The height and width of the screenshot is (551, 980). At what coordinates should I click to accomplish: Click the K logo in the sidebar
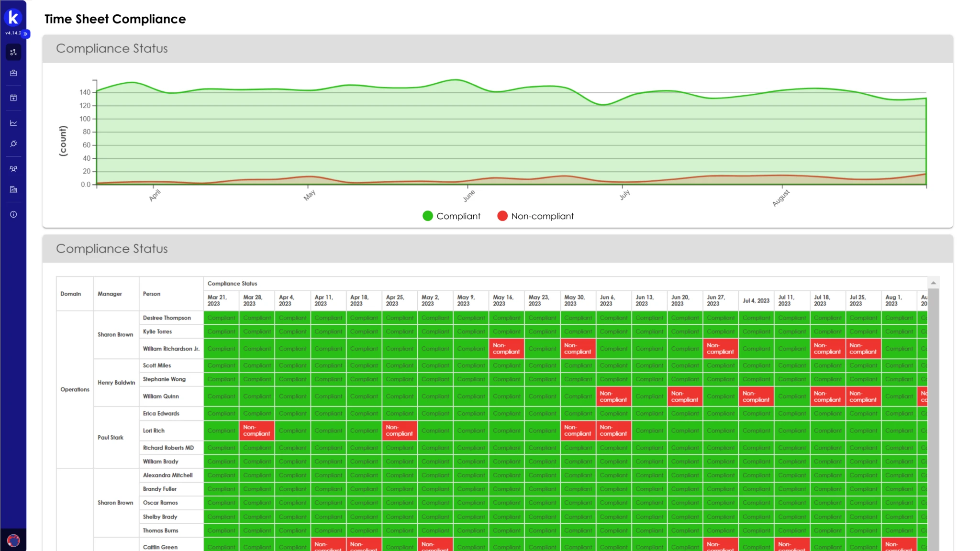13,18
